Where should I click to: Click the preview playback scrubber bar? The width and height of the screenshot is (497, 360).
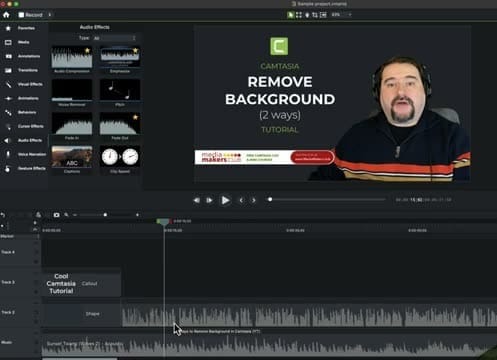point(327,200)
